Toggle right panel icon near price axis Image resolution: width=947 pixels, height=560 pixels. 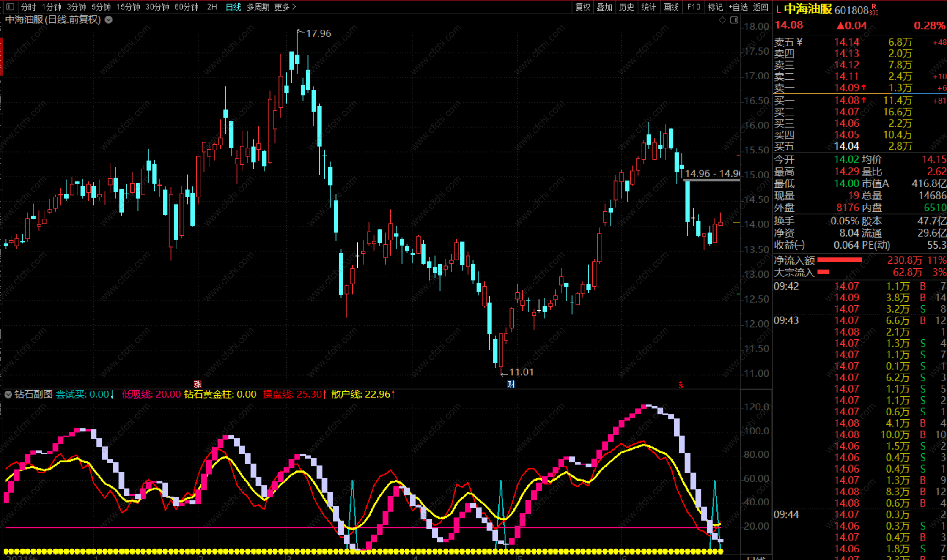tap(734, 20)
